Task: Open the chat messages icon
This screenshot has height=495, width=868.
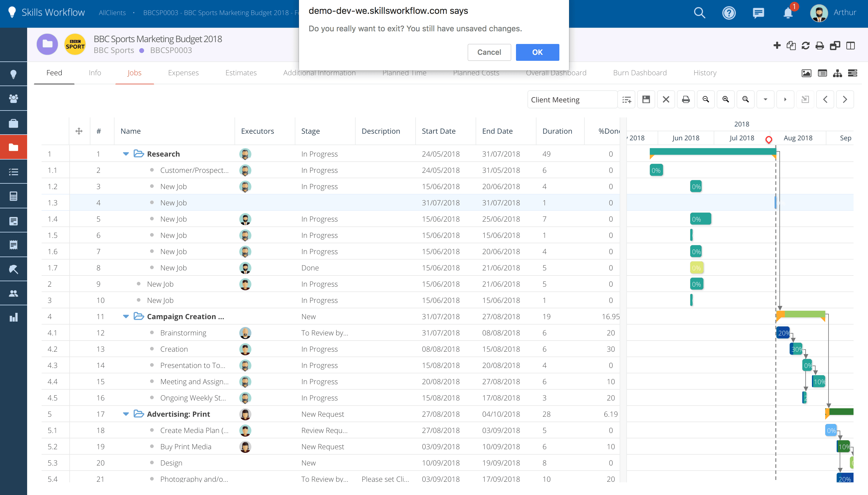Action: pos(758,13)
